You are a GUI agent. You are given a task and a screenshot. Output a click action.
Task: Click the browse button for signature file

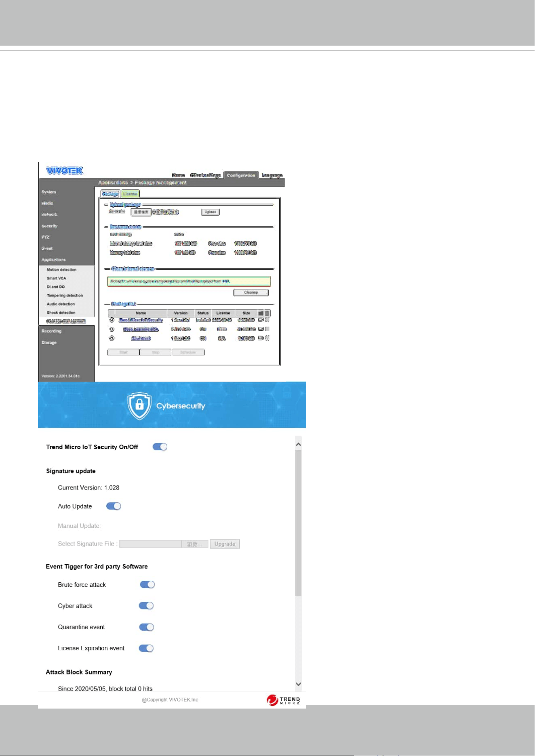[195, 544]
